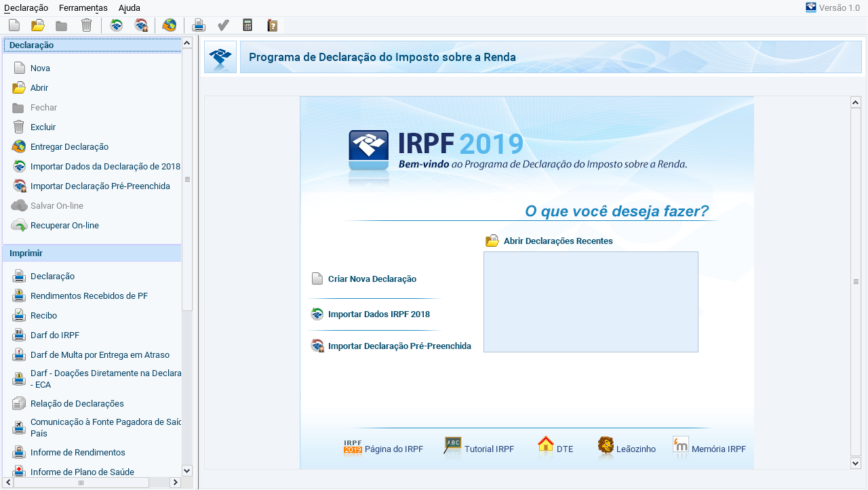Screen dimensions: 868x490
Task: Click Abrir Declarações Recentes
Action: pyautogui.click(x=558, y=241)
